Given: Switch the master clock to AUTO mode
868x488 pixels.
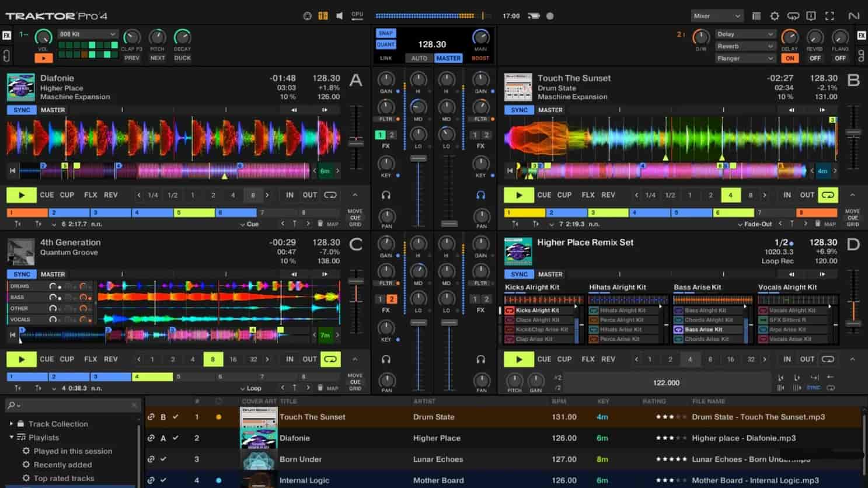Looking at the screenshot, I should click(419, 58).
